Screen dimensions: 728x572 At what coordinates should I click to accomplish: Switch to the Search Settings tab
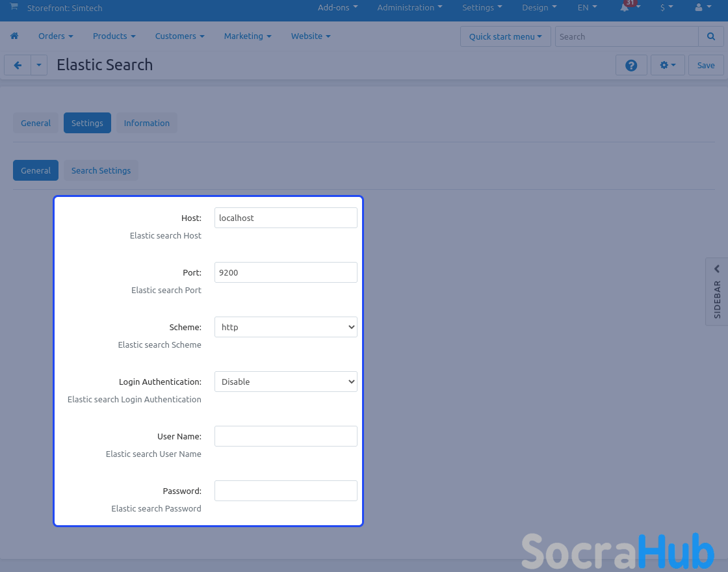coord(101,170)
